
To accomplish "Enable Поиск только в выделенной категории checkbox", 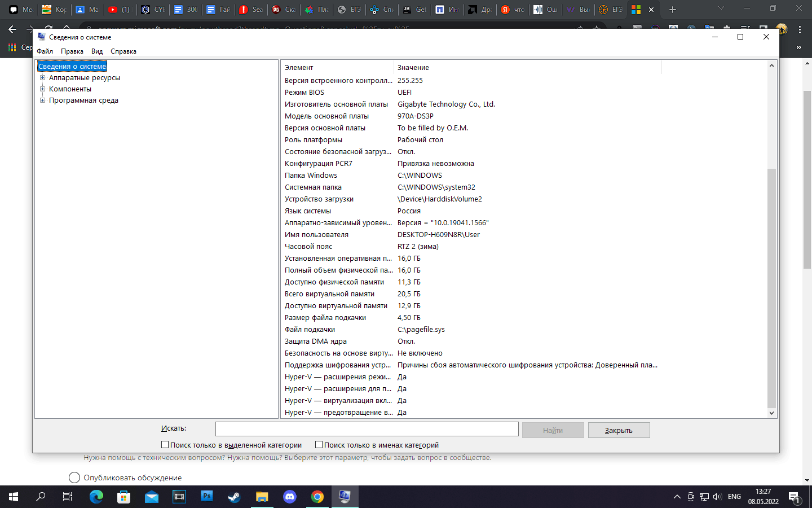I will click(165, 445).
